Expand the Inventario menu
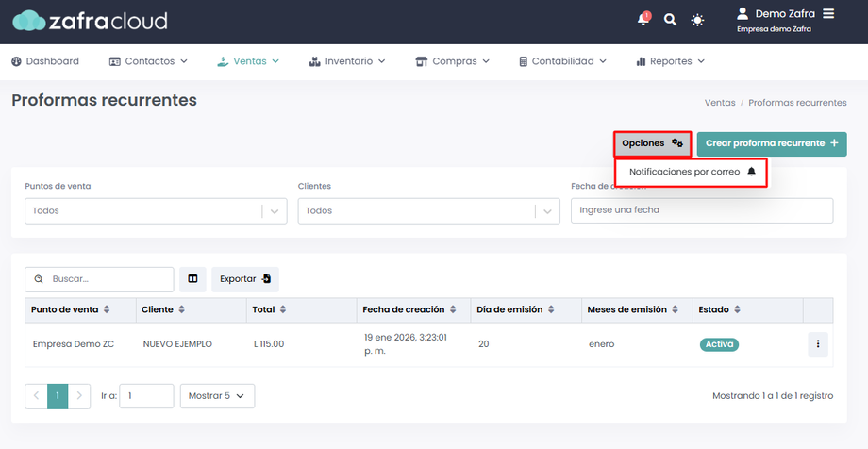 click(x=347, y=61)
